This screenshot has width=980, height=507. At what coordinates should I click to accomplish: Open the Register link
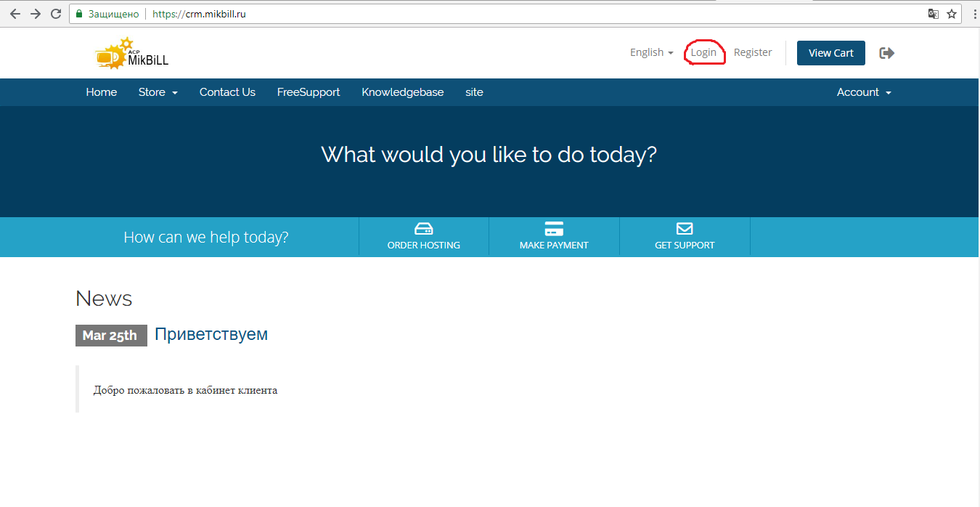pyautogui.click(x=753, y=52)
